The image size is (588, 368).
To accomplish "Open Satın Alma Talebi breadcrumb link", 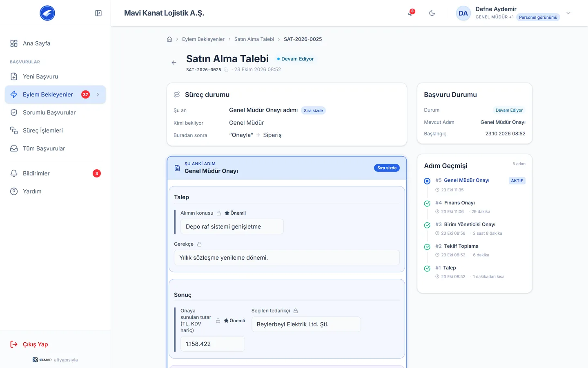I will pos(254,39).
